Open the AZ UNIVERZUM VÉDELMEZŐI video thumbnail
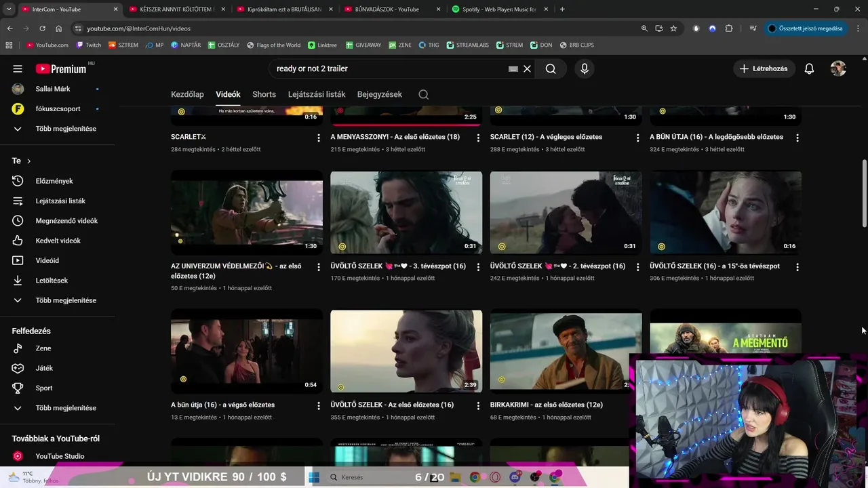 [247, 212]
